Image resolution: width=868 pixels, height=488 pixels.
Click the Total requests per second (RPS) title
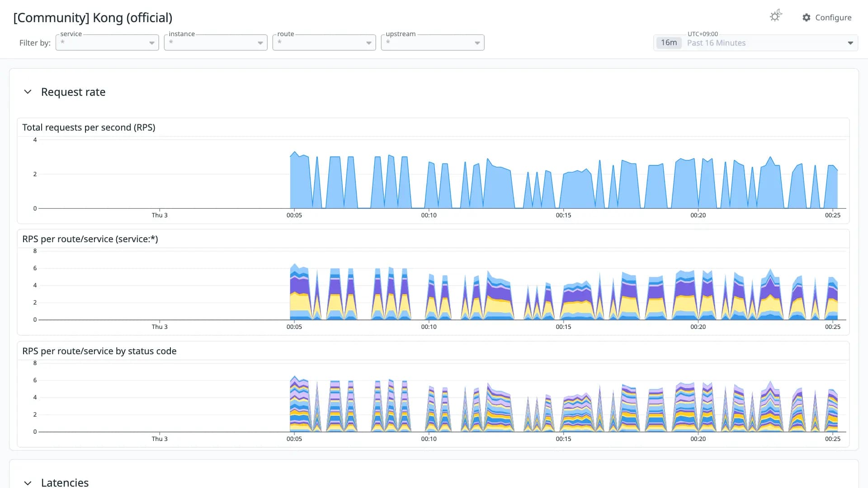pos(89,127)
